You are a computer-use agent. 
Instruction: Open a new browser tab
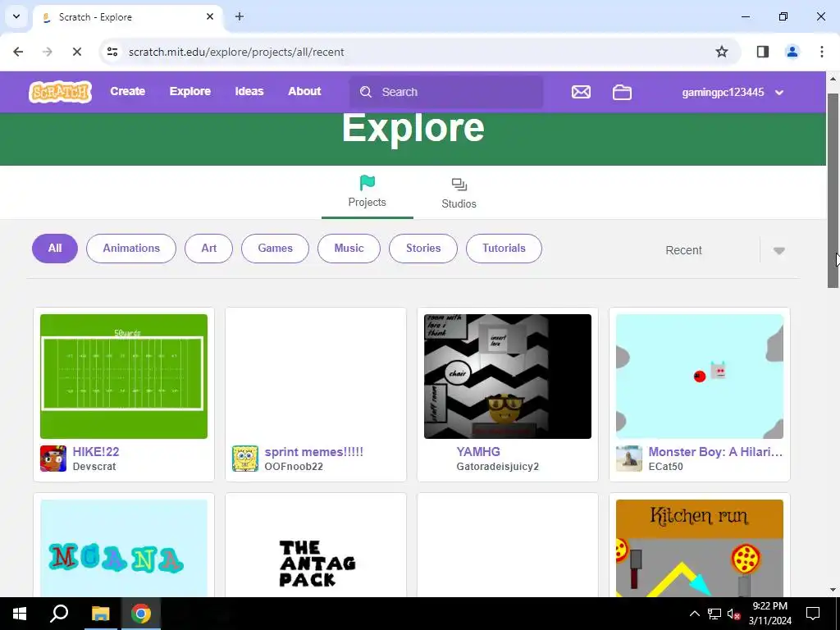click(x=240, y=16)
